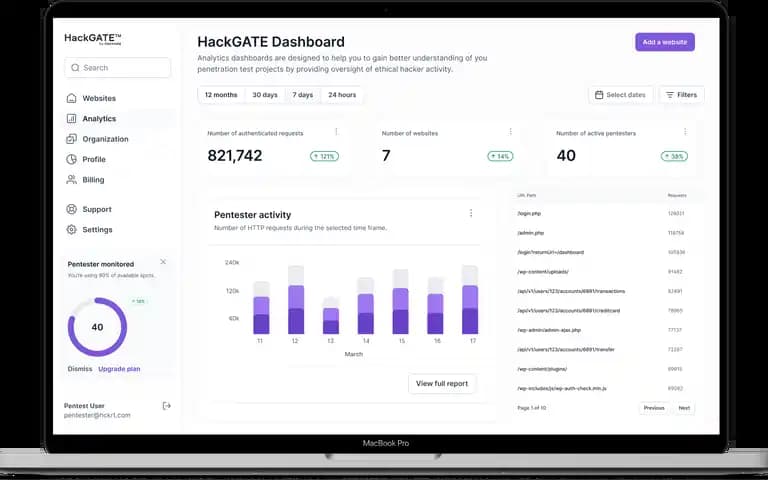Click the /admin.php row

coord(605,233)
